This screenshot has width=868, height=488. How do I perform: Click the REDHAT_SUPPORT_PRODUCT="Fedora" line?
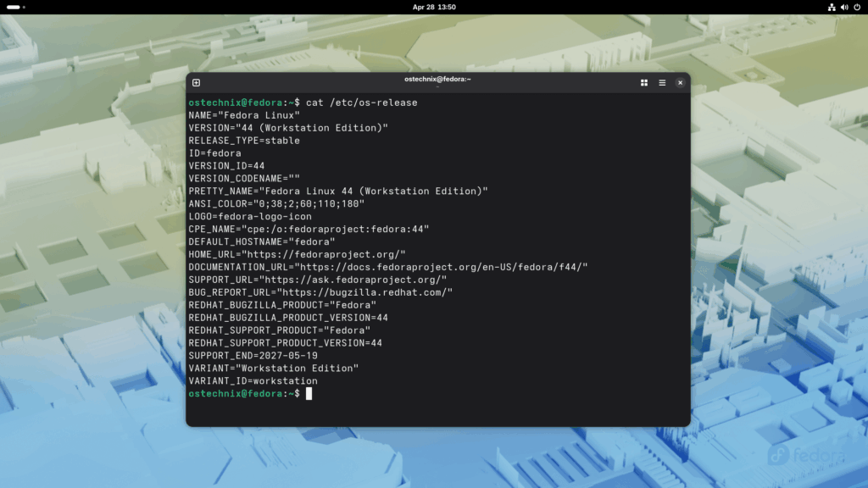click(x=280, y=330)
